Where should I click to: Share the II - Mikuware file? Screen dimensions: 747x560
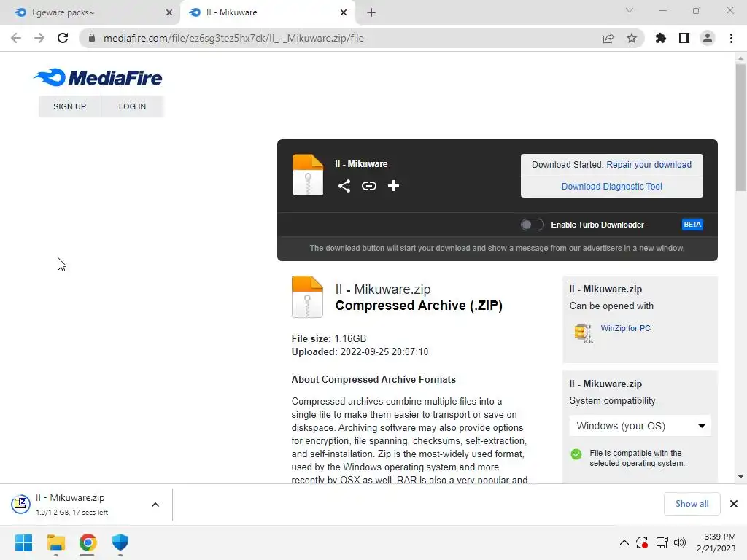[344, 186]
